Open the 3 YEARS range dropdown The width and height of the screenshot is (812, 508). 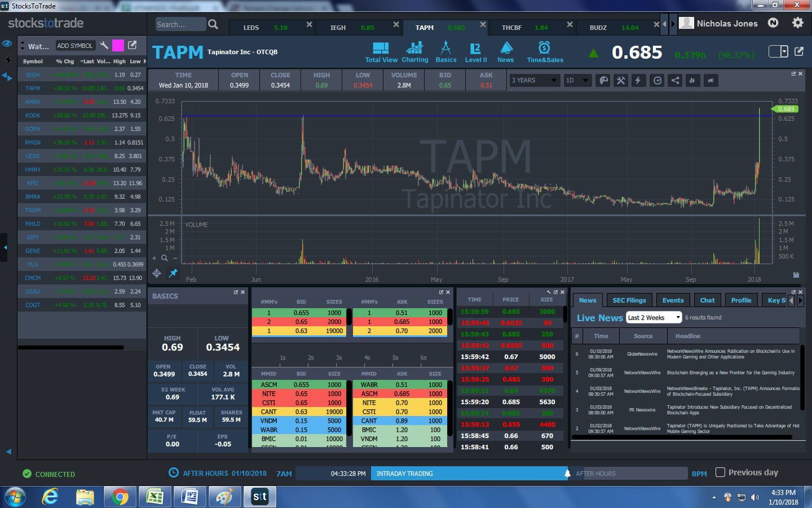534,80
